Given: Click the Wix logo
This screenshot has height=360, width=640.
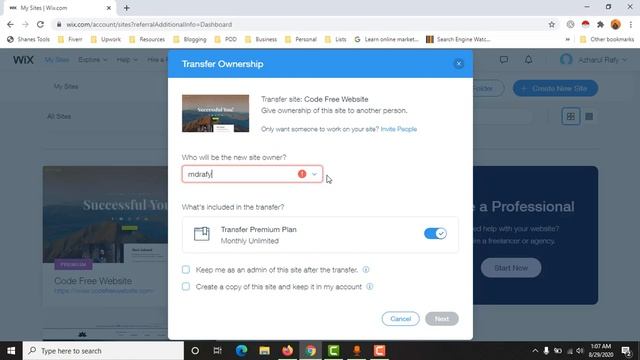Looking at the screenshot, I should coord(23,60).
